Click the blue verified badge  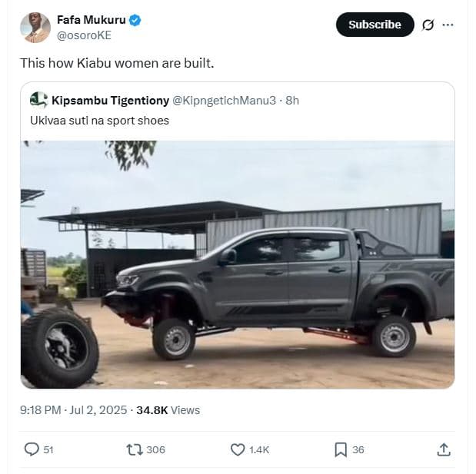(135, 20)
